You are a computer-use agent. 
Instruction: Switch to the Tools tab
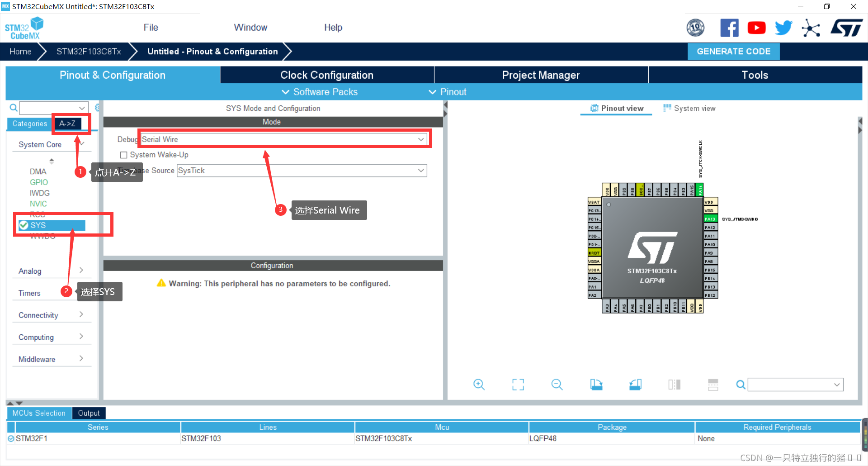[755, 75]
